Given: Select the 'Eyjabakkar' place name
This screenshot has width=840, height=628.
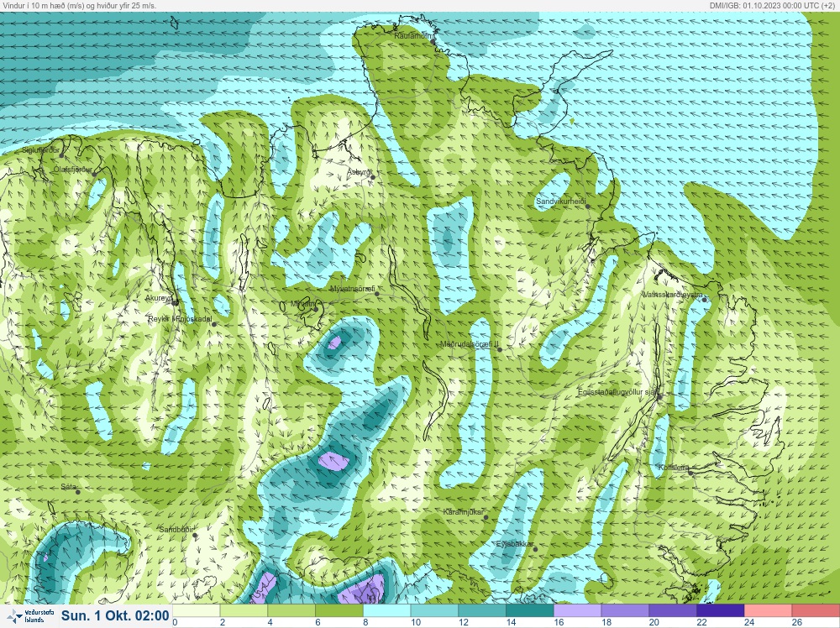Looking at the screenshot, I should pos(515,544).
